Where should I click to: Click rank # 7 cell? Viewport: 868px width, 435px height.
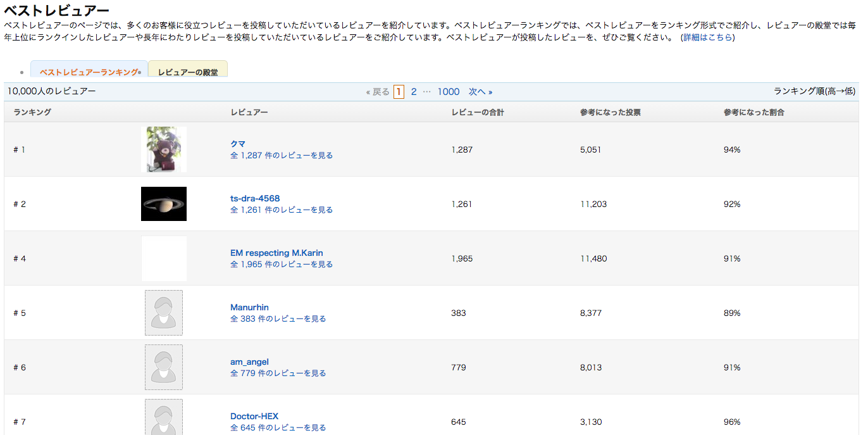[x=20, y=422]
